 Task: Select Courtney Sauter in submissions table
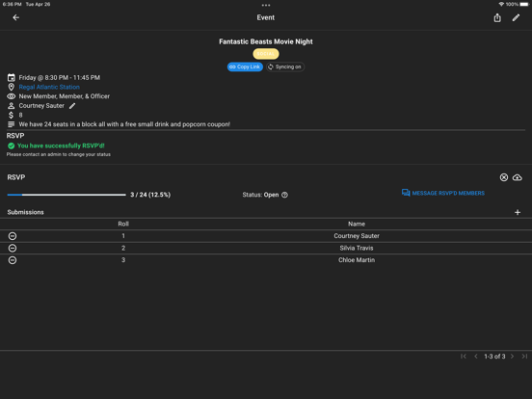tap(357, 236)
